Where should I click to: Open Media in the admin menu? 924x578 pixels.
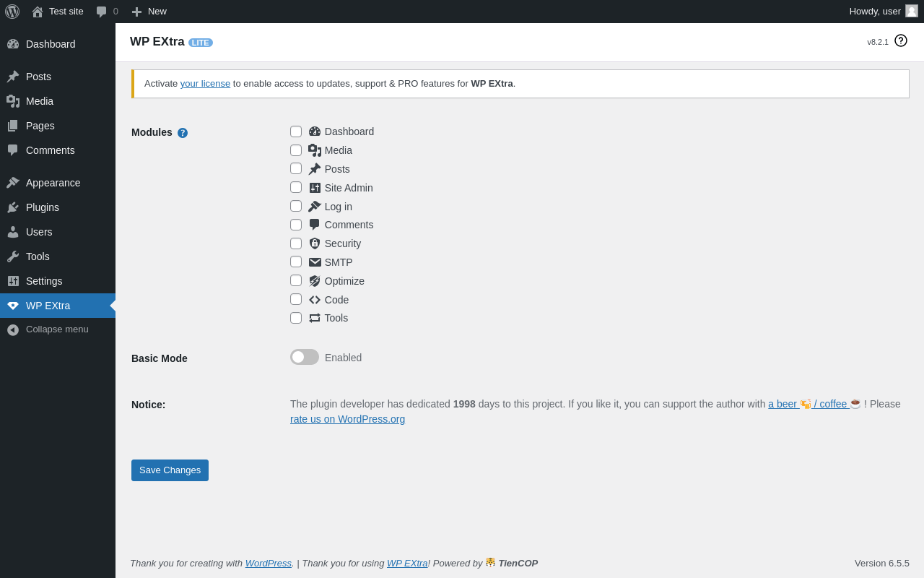click(x=58, y=101)
